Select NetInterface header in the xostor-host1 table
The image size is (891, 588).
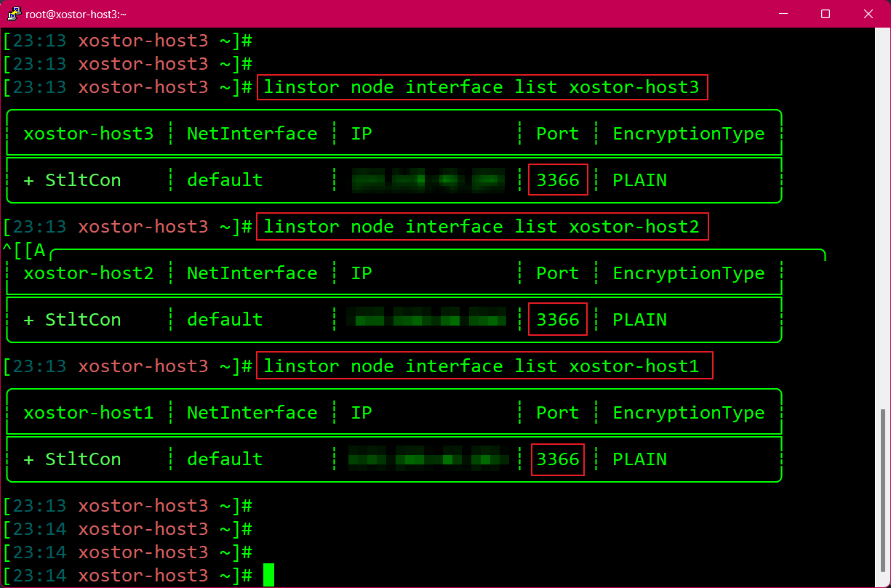252,413
